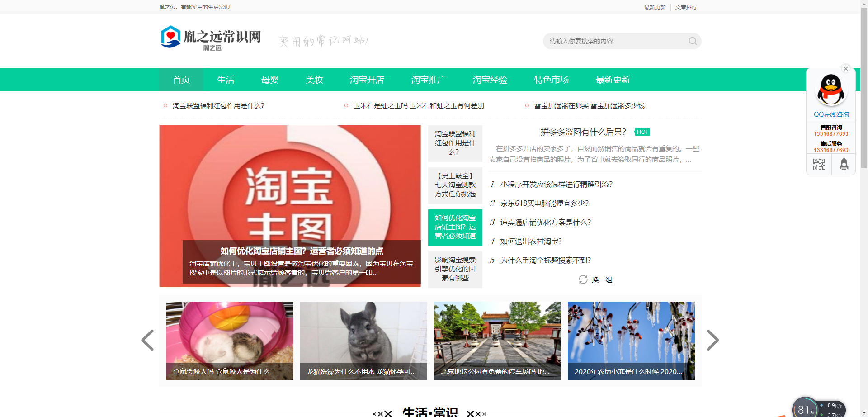The height and width of the screenshot is (417, 868).
Task: Click 换一组 to refresh list
Action: 602,280
